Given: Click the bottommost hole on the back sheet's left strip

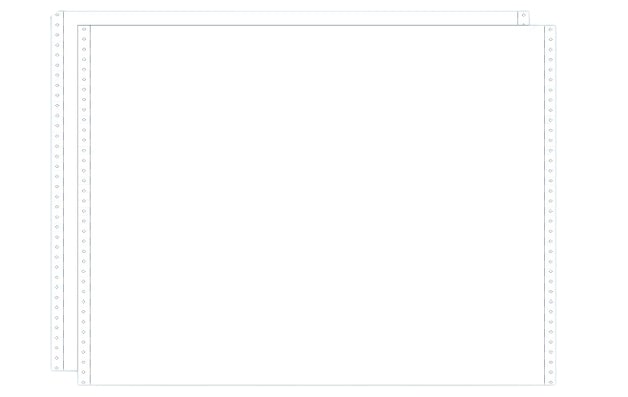Looking at the screenshot, I should (x=57, y=367).
